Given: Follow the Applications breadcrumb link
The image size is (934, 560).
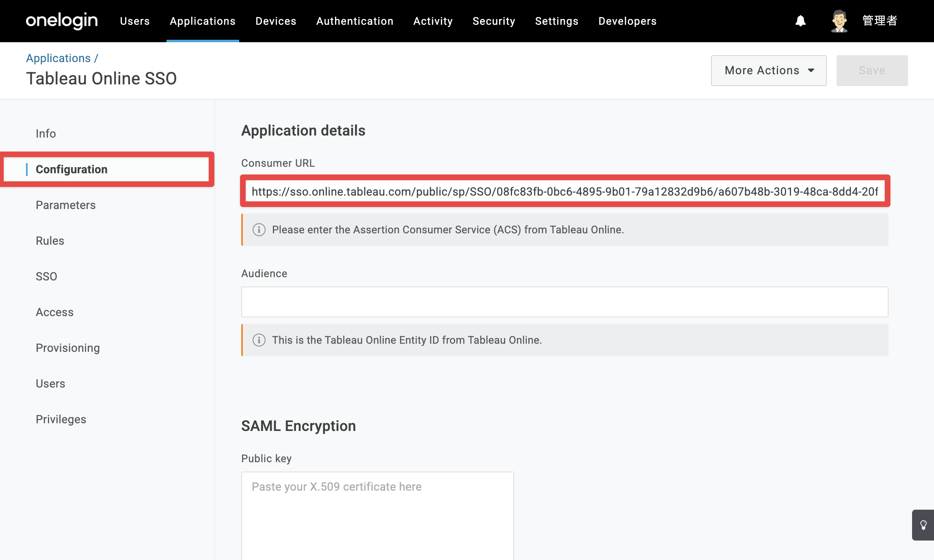Looking at the screenshot, I should coord(58,58).
